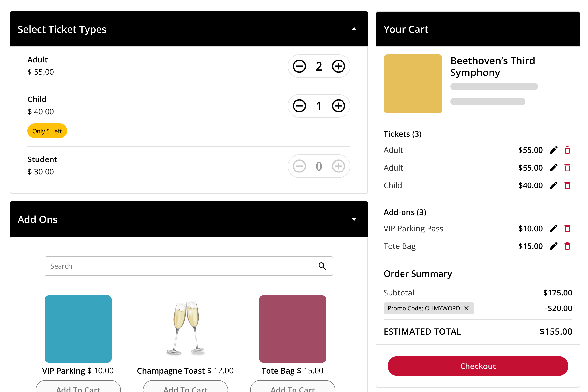Click the Tickets (3) heading

tap(403, 134)
